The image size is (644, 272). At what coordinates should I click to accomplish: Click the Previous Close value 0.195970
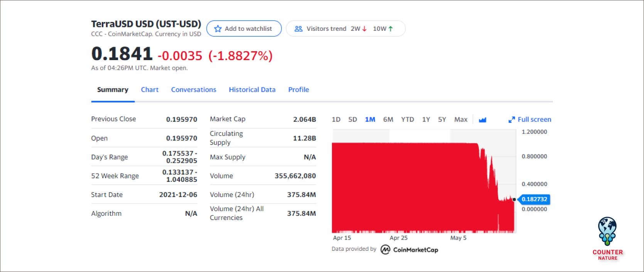(182, 119)
